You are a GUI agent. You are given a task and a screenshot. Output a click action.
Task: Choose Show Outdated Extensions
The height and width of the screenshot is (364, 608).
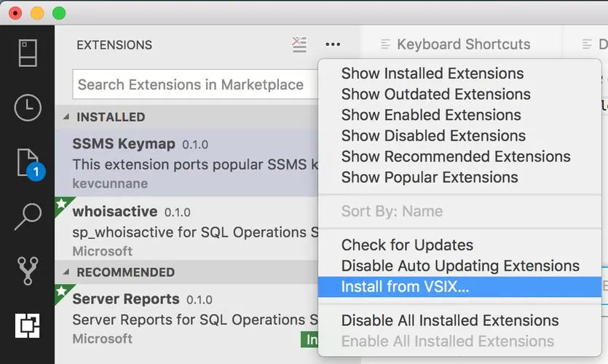[x=435, y=94]
